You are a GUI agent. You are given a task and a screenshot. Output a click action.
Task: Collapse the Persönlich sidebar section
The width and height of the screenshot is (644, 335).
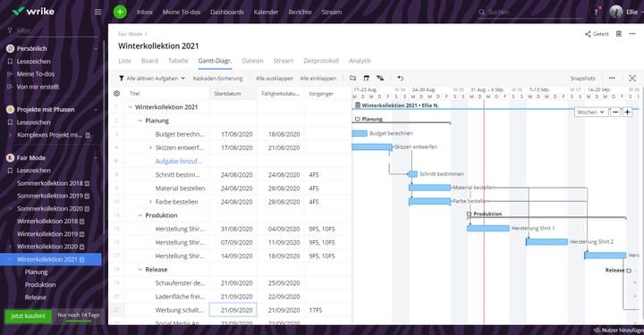96,48
